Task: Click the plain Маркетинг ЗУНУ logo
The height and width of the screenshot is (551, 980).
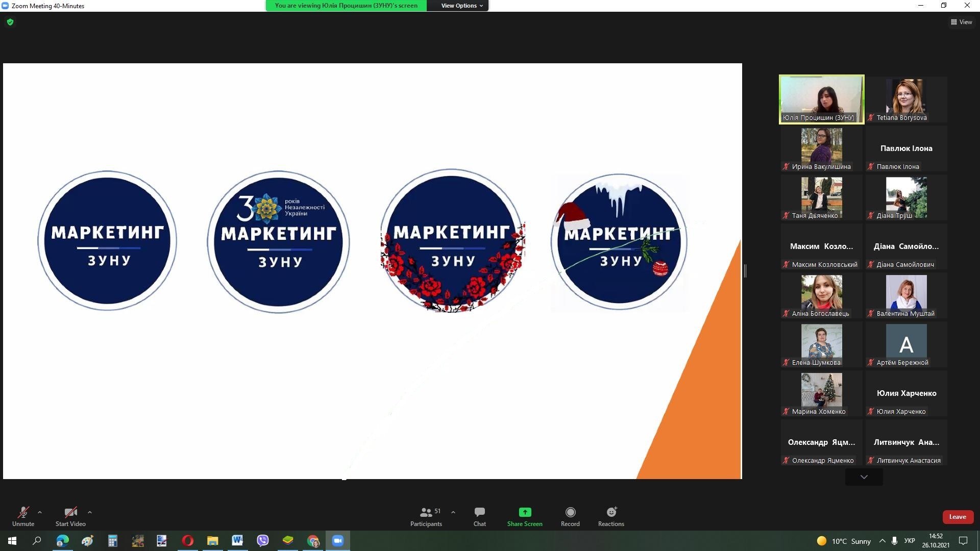Action: [107, 240]
